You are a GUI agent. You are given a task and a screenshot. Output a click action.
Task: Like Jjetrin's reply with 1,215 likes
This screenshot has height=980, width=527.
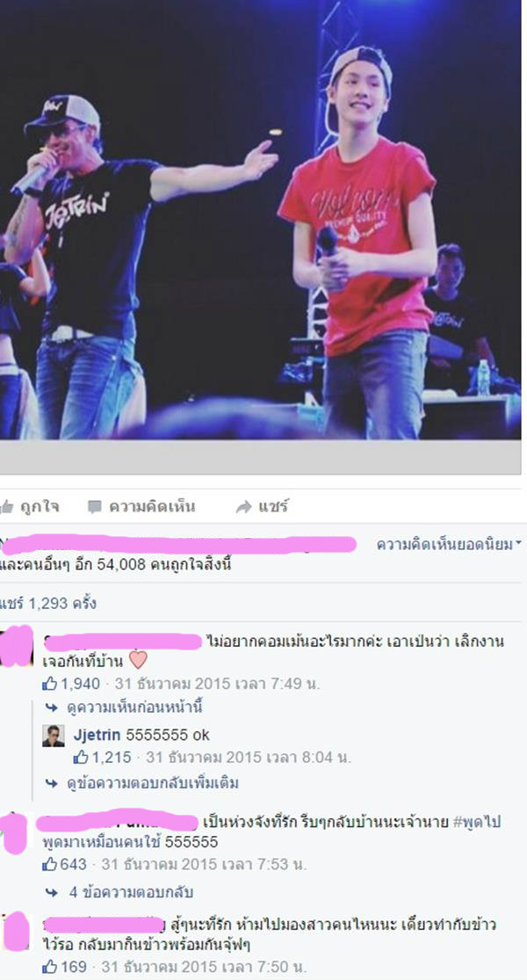pos(81,758)
